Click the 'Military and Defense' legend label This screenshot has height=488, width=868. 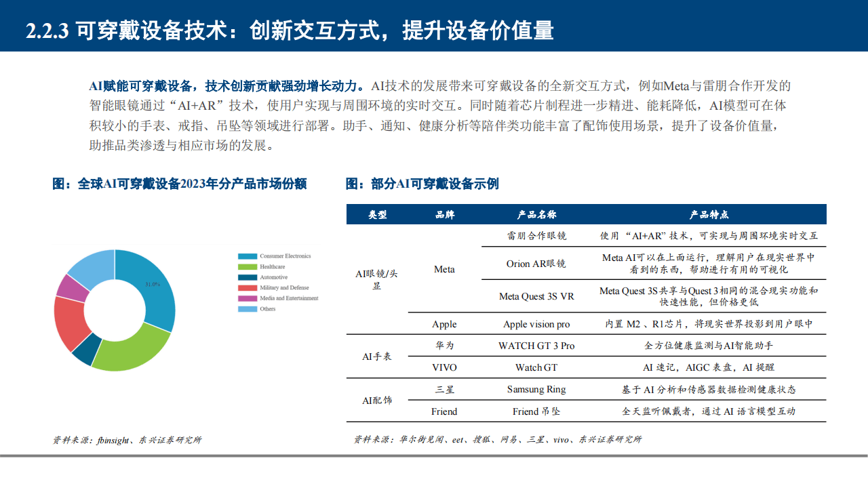tap(284, 288)
